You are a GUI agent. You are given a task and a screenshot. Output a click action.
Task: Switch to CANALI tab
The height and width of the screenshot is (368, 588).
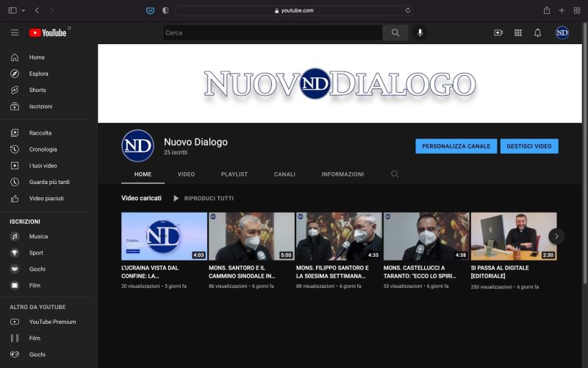pyautogui.click(x=284, y=174)
